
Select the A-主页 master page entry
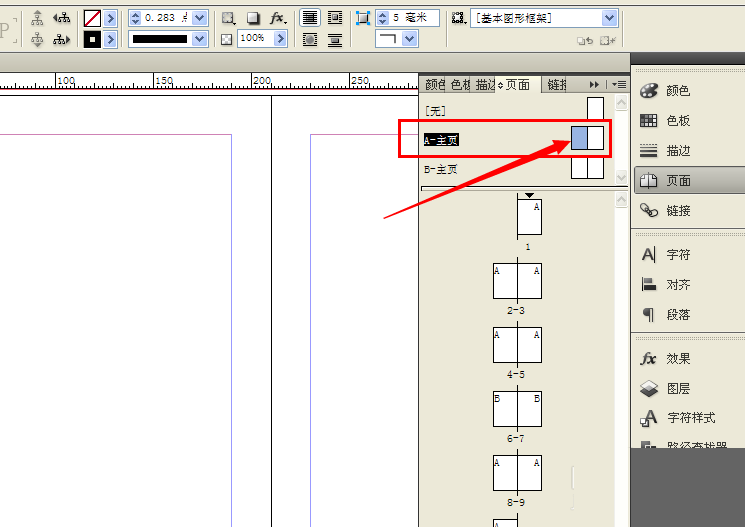tap(441, 140)
